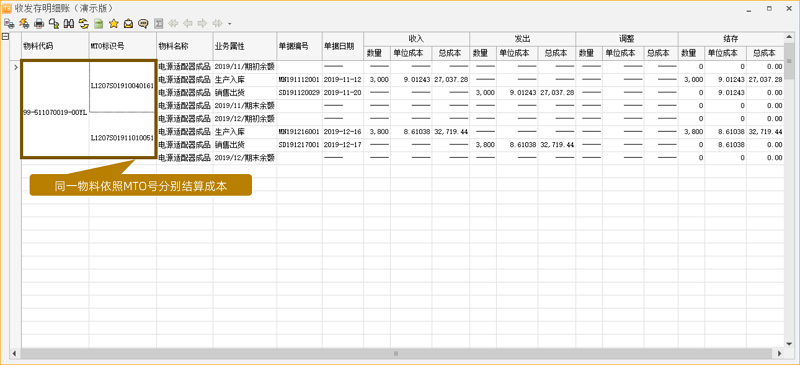Click the print preview toolbar icon
This screenshot has width=800, height=365.
[8, 23]
